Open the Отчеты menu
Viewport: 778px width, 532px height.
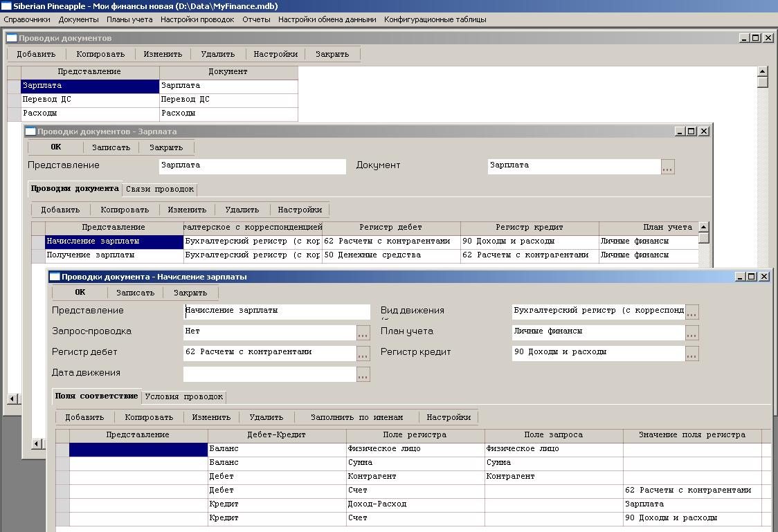tap(256, 20)
